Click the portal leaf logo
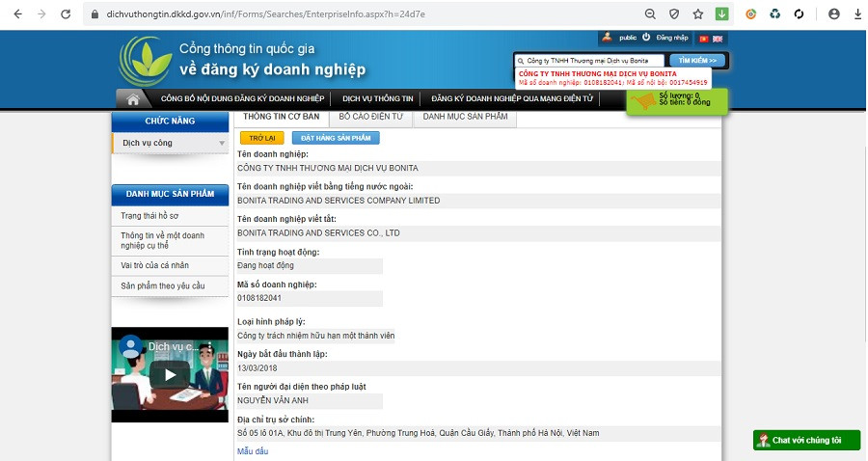Image resolution: width=868 pixels, height=461 pixels. point(146,61)
